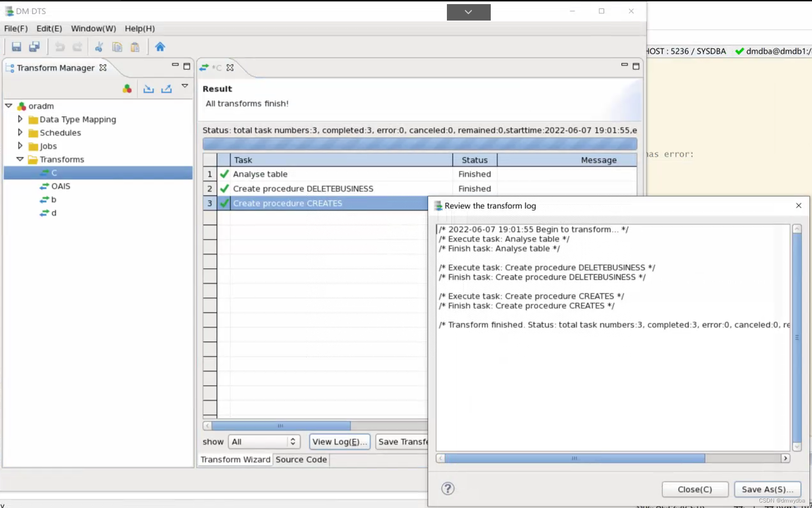Open the show All dropdown
Screen dimensions: 812x508
click(x=264, y=442)
